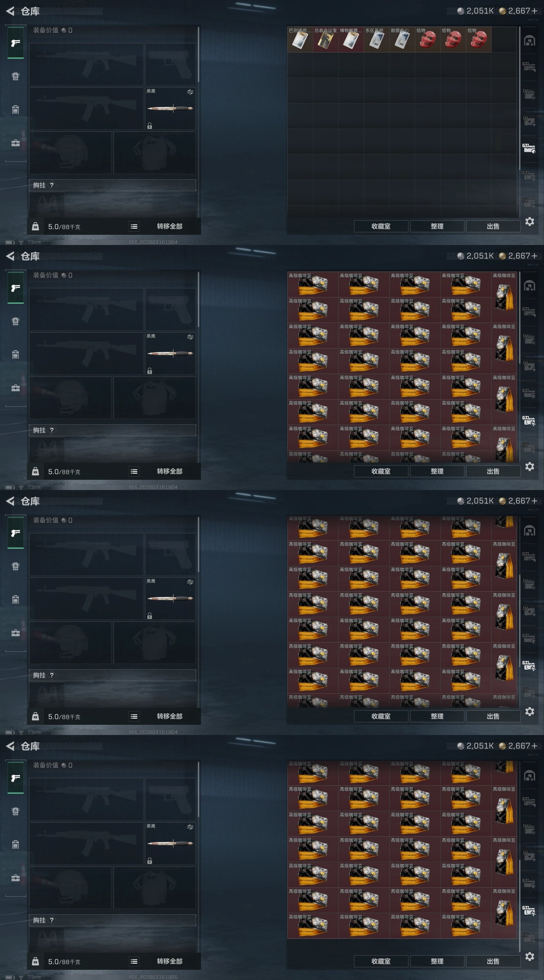The width and height of the screenshot is (544, 980).
Task: Toggle lock on 黑鹰 knife in topmost panel
Action: point(150,126)
